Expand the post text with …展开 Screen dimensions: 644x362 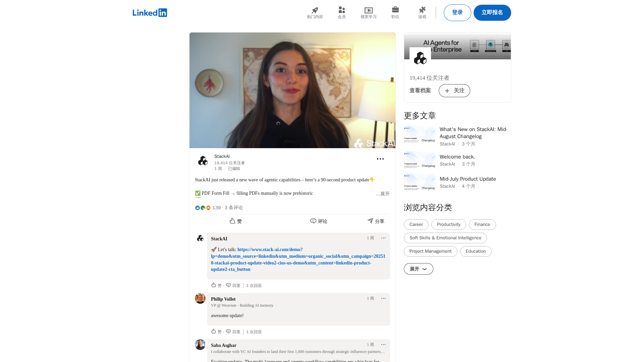coord(383,194)
